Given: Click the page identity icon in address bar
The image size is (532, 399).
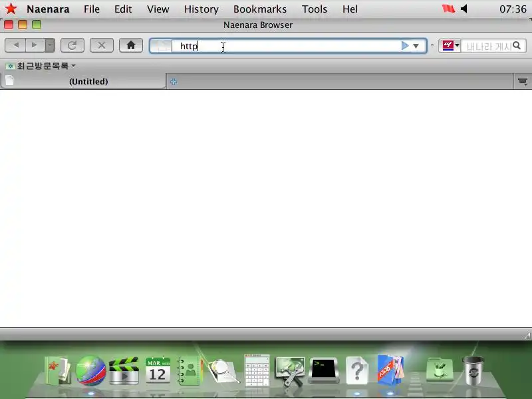Looking at the screenshot, I should point(161,46).
